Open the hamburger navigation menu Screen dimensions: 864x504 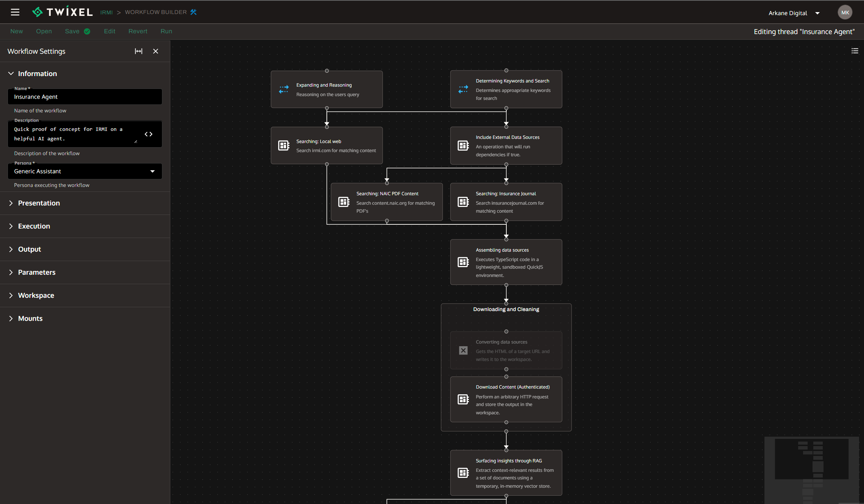pos(15,12)
